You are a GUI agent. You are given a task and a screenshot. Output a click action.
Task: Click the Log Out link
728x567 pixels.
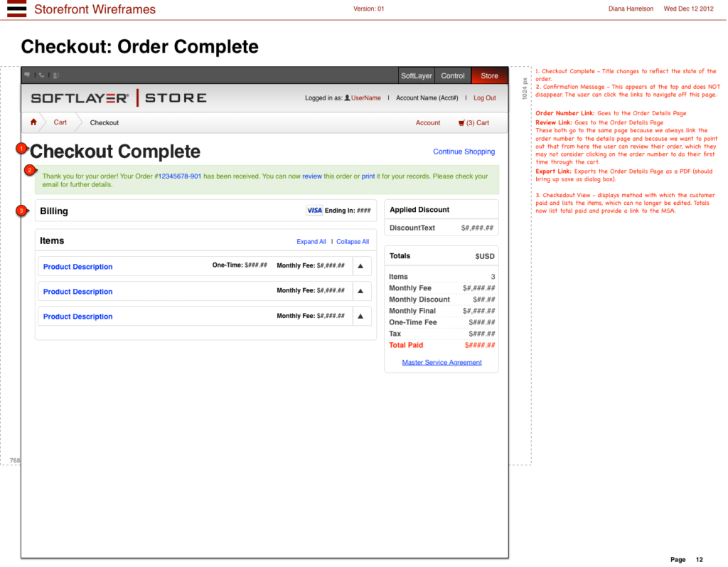pos(484,97)
